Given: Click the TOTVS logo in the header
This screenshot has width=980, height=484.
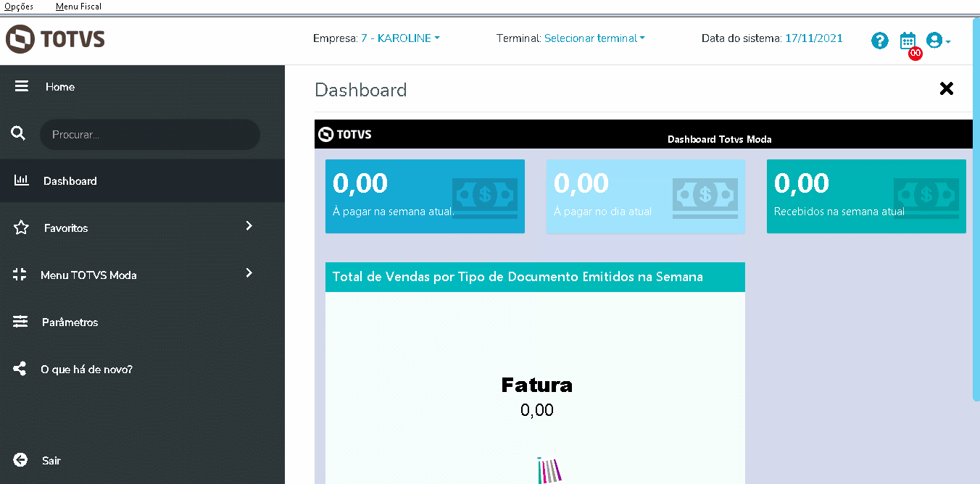Looking at the screenshot, I should [x=55, y=39].
